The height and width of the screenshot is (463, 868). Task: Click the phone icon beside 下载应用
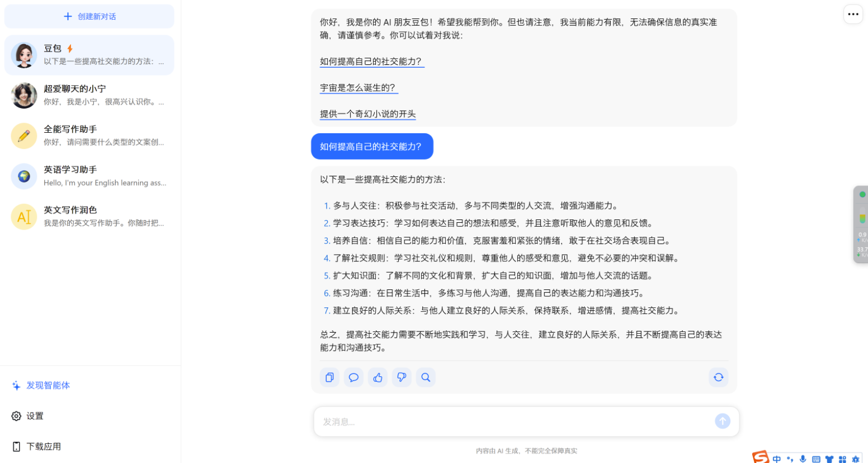point(16,446)
